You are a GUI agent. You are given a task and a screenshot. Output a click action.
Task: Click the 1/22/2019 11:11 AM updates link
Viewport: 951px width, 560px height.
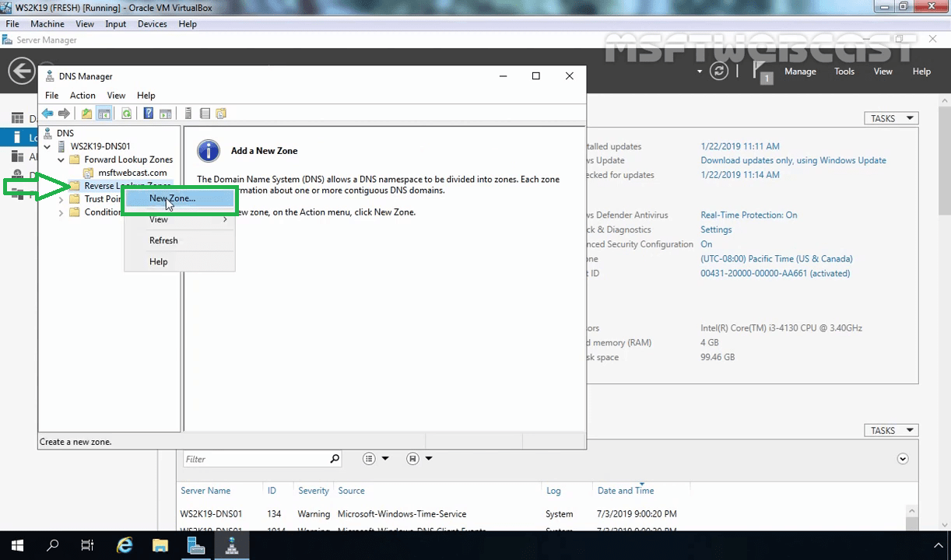pos(739,146)
